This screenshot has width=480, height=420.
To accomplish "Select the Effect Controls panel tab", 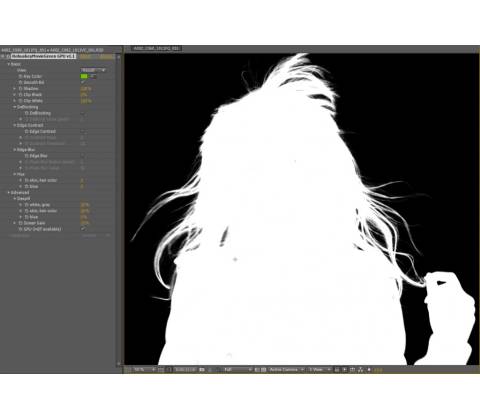I will tap(53, 50).
